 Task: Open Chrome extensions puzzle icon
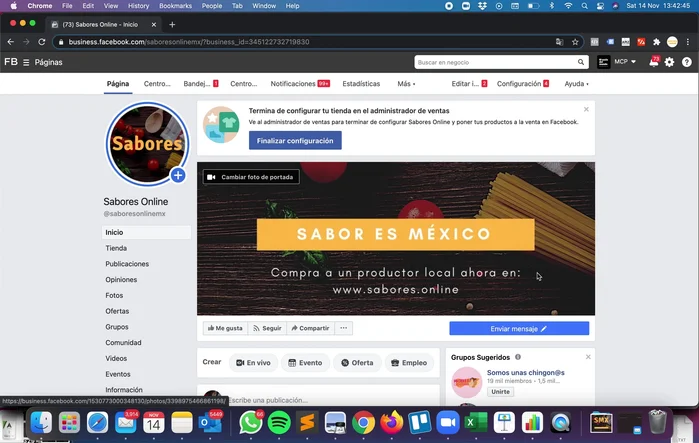tap(656, 42)
